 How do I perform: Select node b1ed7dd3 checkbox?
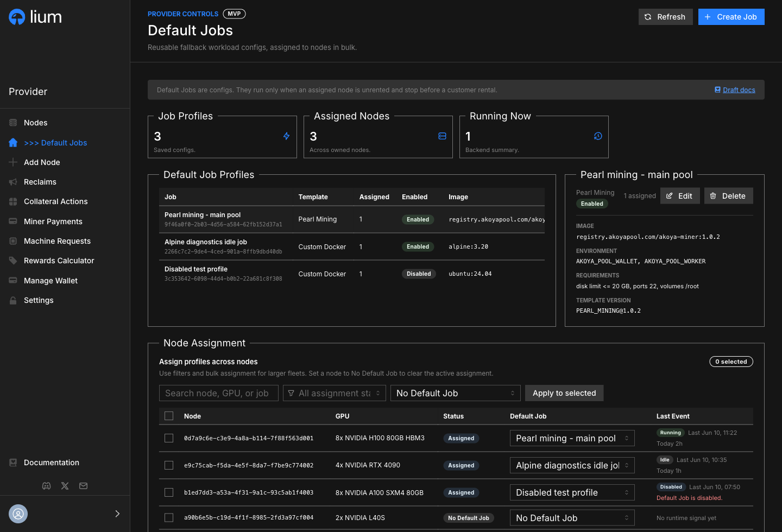[169, 492]
